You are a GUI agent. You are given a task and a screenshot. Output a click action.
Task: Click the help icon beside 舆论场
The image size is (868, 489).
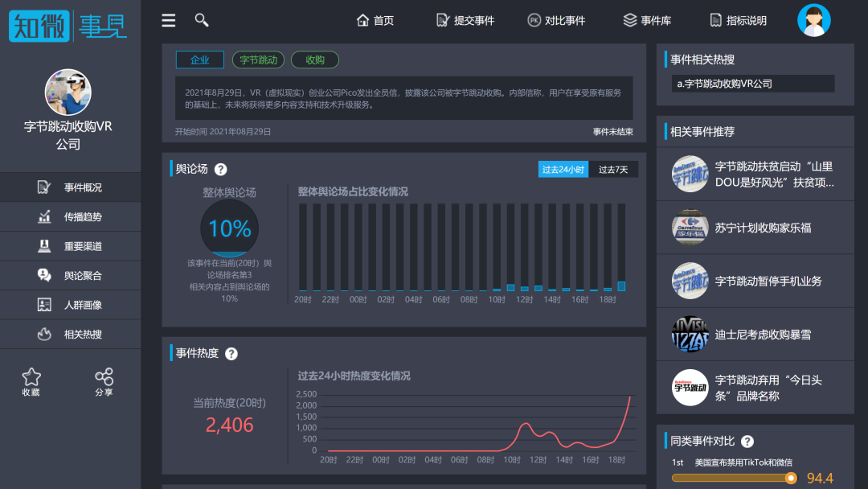pos(220,170)
